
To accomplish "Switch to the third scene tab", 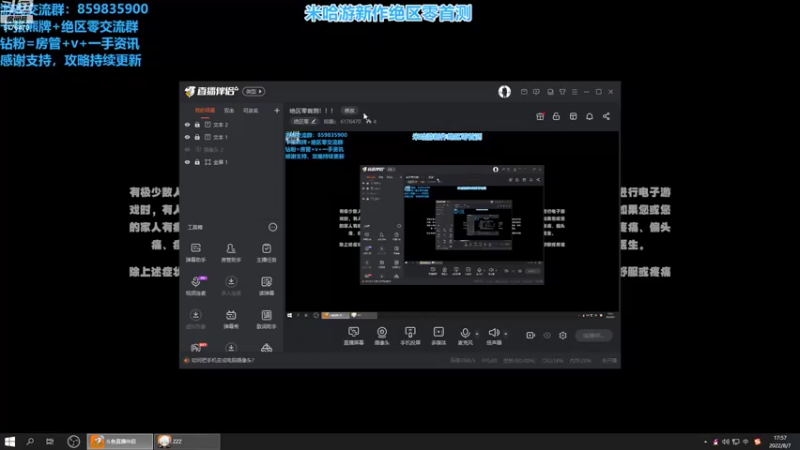I will pyautogui.click(x=251, y=110).
